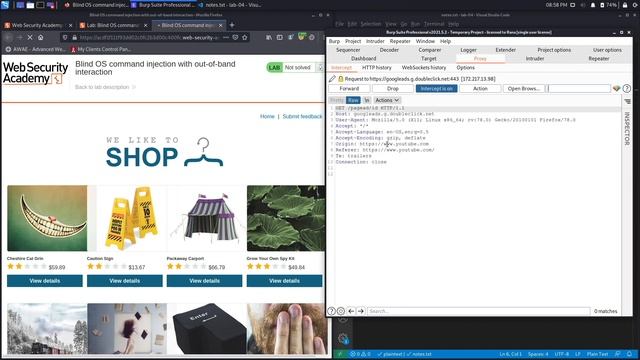Open the Decoder tab
The image size is (640, 360).
click(389, 50)
